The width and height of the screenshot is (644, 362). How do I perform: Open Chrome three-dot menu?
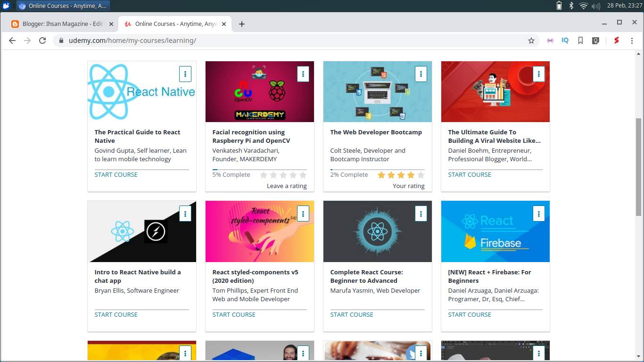[x=632, y=41]
